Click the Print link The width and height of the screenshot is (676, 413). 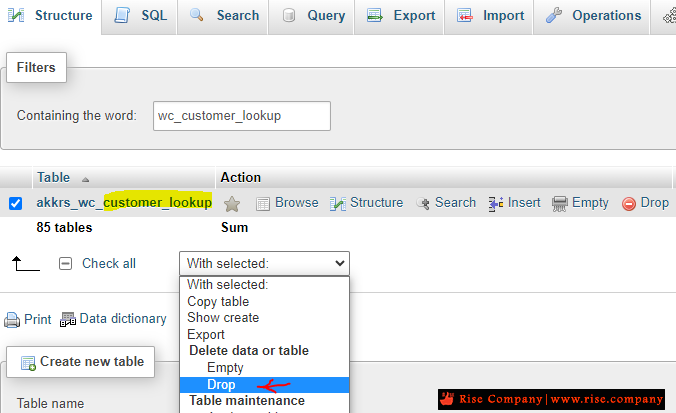[x=38, y=319]
